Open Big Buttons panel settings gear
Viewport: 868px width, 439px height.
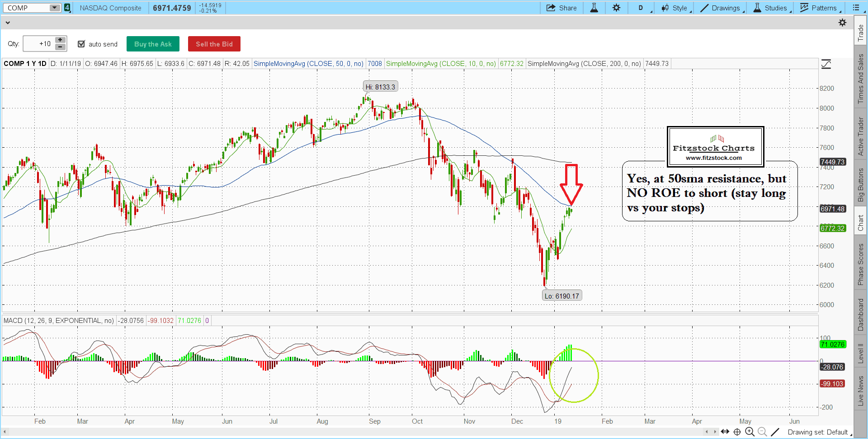pyautogui.click(x=842, y=23)
